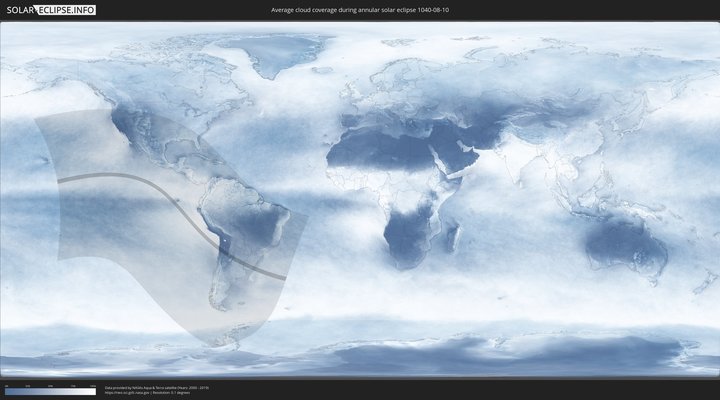720x400 pixels.
Task: Click the NASA data source URL text
Action: pos(127,393)
